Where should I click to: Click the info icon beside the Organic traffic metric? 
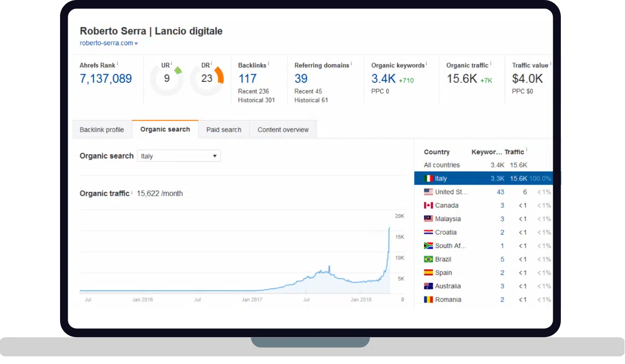coord(491,64)
